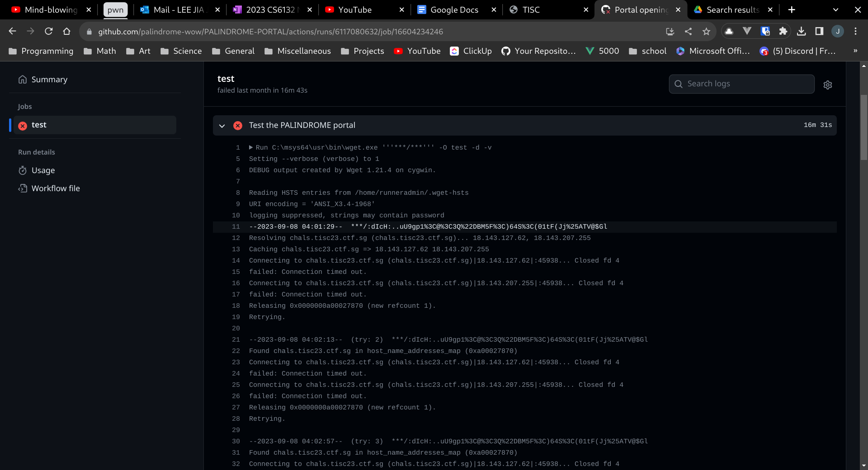
Task: Click the install app icon in address bar
Action: (x=670, y=31)
